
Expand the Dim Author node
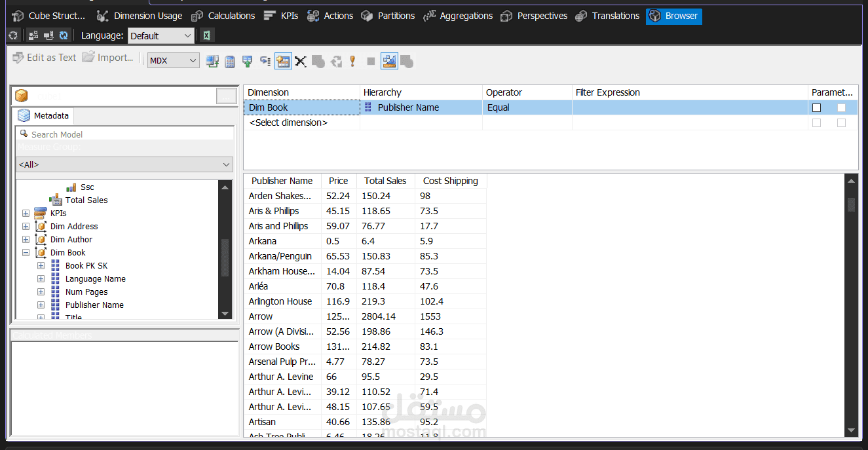tap(26, 239)
